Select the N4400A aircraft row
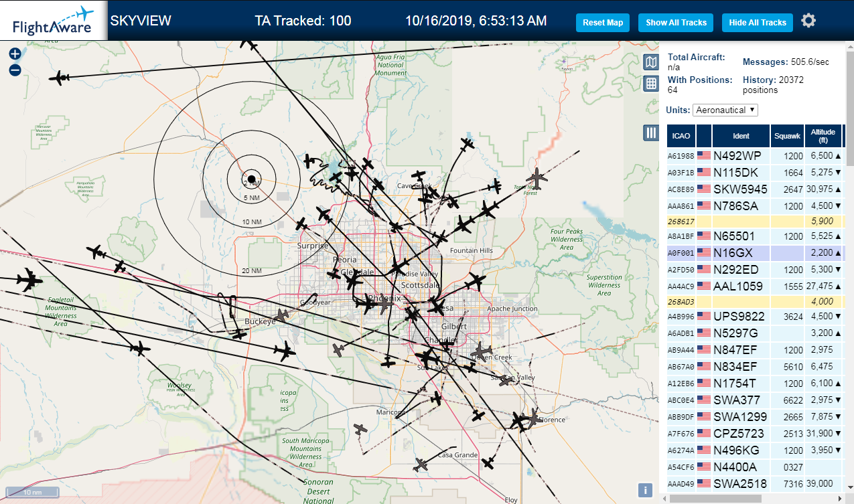This screenshot has height=504, width=854. (x=756, y=467)
